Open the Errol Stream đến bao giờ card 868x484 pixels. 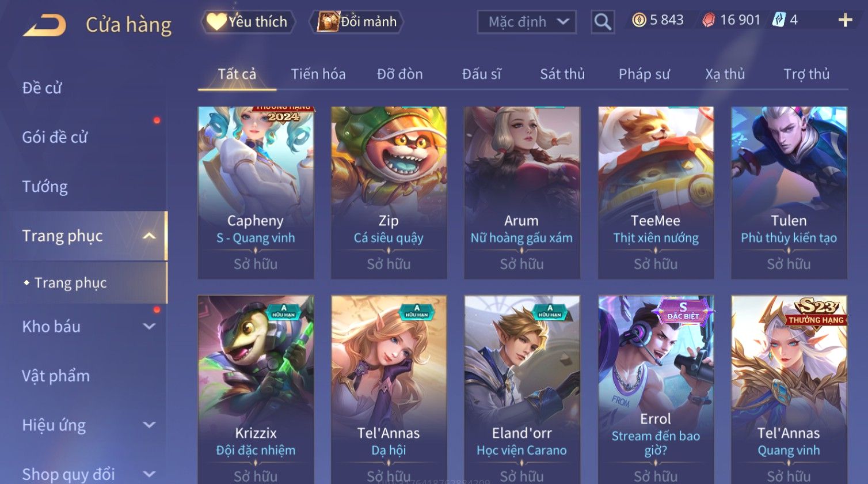click(x=656, y=390)
